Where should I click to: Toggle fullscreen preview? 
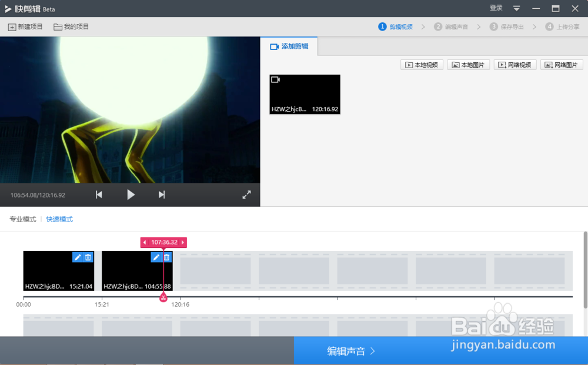pos(246,195)
